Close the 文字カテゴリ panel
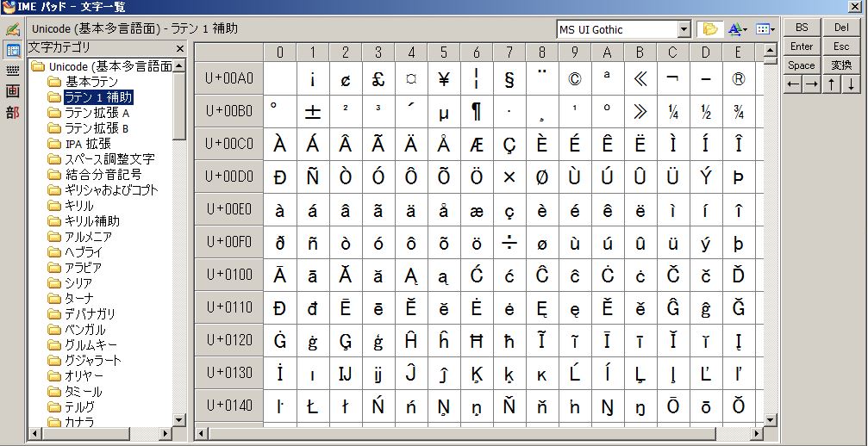The width and height of the screenshot is (868, 446). (x=179, y=49)
